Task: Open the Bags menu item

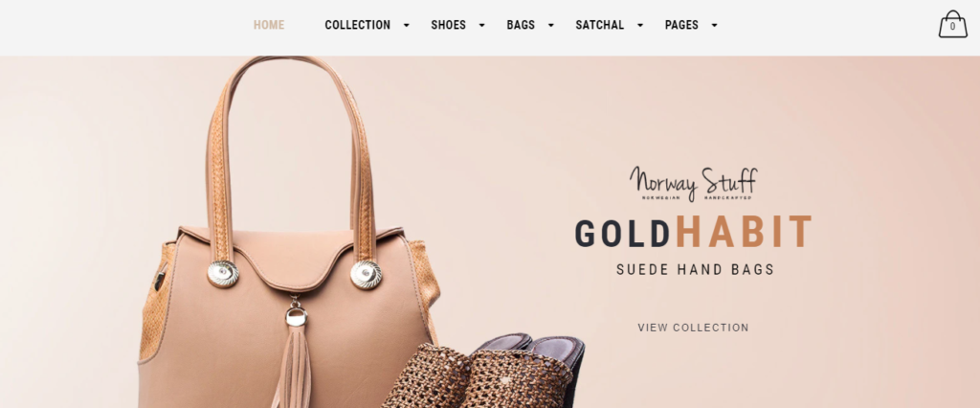Action: click(521, 25)
